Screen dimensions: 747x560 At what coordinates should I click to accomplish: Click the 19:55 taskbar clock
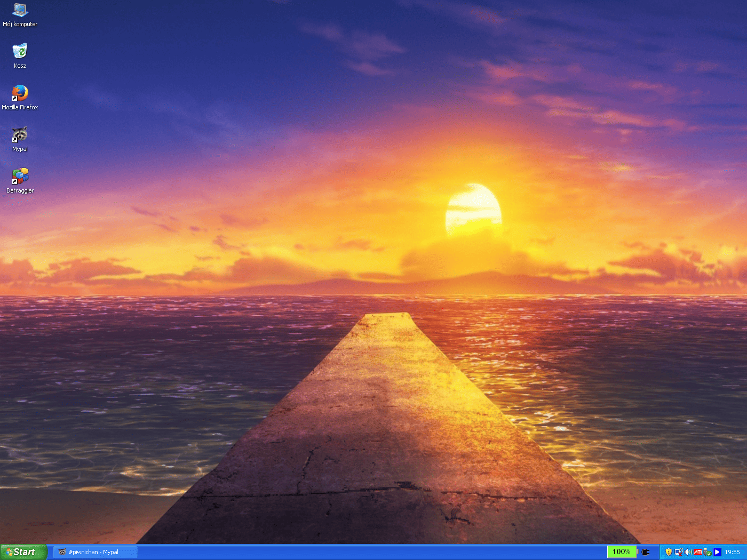(732, 552)
